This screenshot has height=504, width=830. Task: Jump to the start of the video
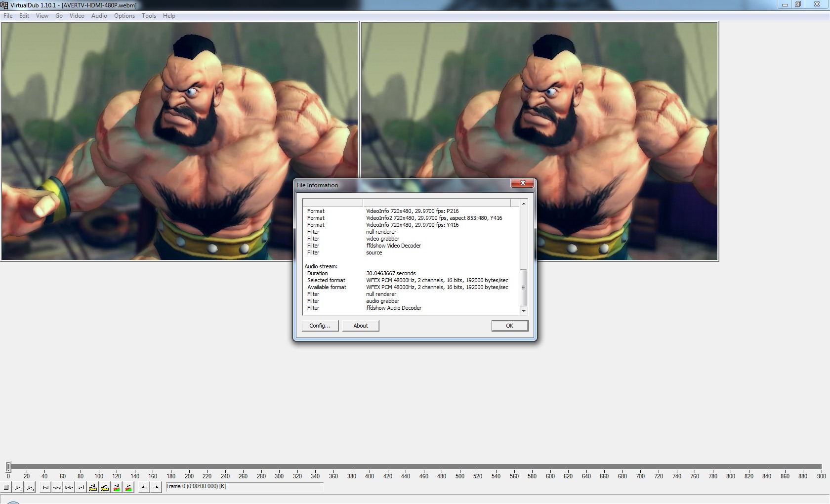point(45,488)
